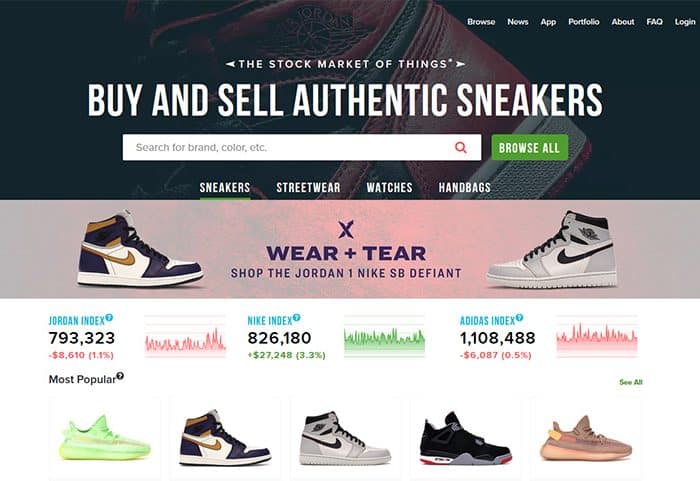
Task: Select the Sneakers category tab
Action: [x=225, y=188]
